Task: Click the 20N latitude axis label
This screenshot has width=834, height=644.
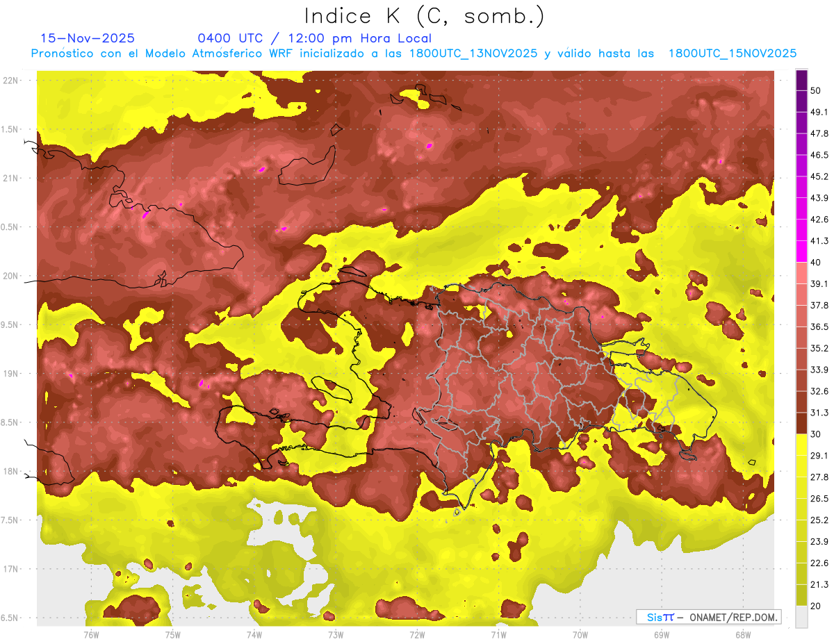Action: pos(11,276)
